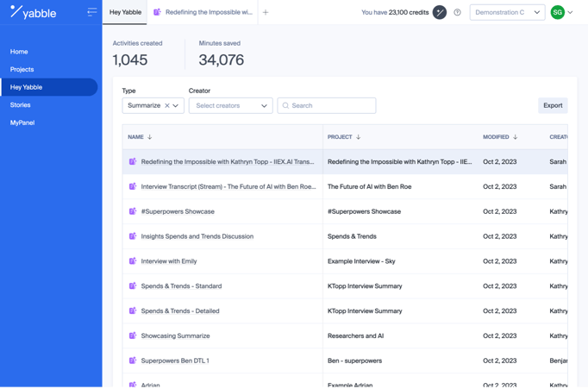The width and height of the screenshot is (588, 389).
Task: Clear the Summarize type filter
Action: tap(167, 106)
